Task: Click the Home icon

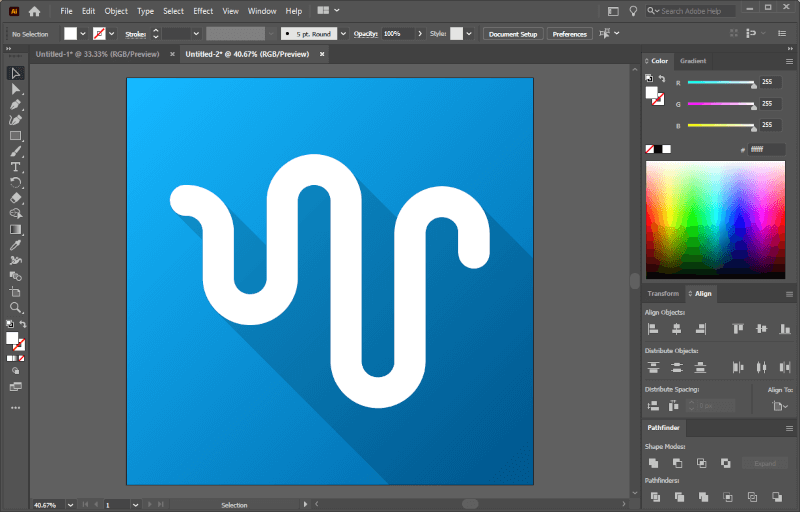Action: pyautogui.click(x=34, y=11)
